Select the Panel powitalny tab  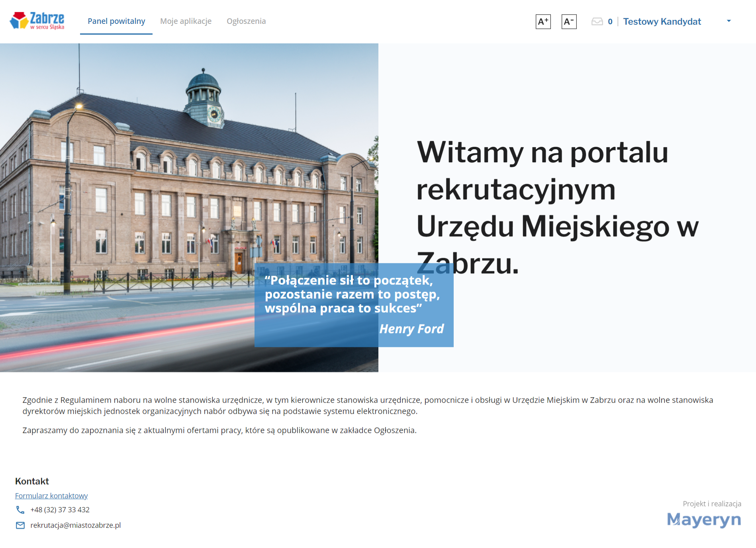116,21
